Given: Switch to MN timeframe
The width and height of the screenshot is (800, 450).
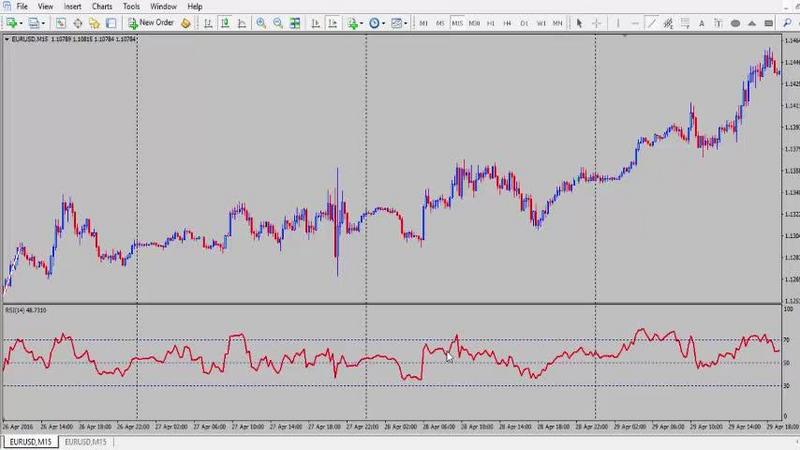Looking at the screenshot, I should (558, 23).
